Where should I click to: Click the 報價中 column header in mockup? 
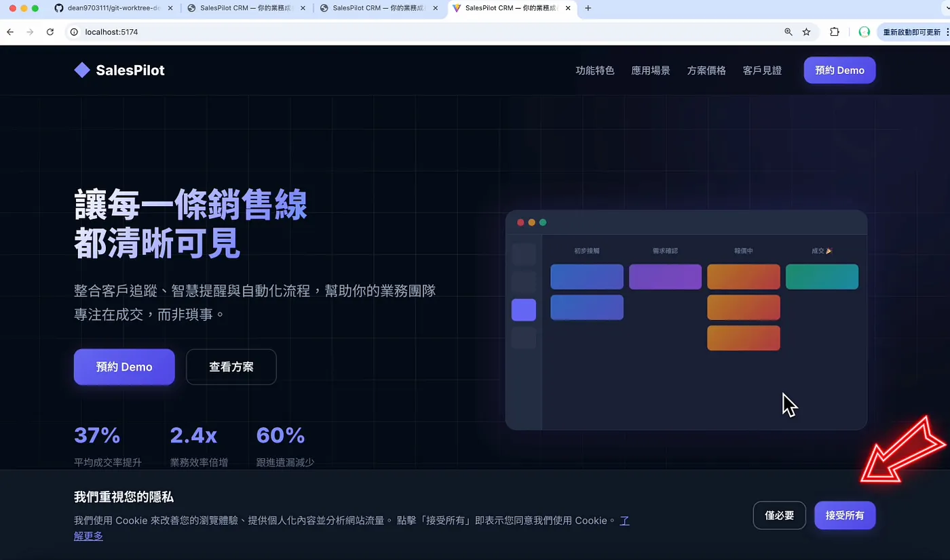tap(744, 251)
